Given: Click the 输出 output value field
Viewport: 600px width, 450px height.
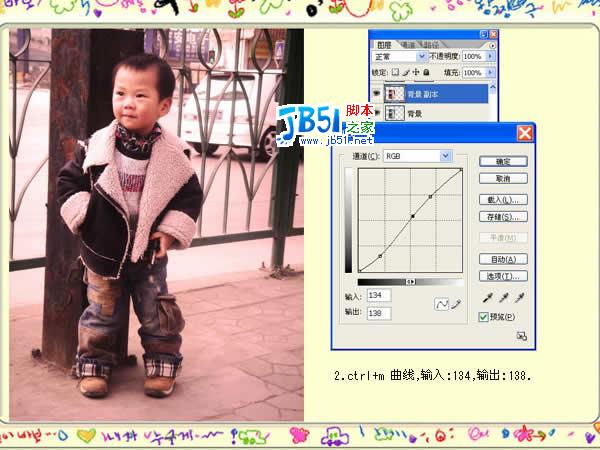Looking at the screenshot, I should 379,313.
